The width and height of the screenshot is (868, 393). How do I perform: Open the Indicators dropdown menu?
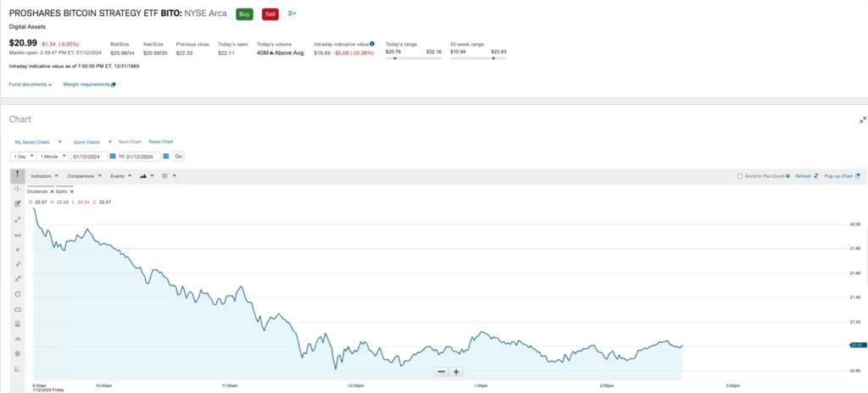tap(44, 176)
